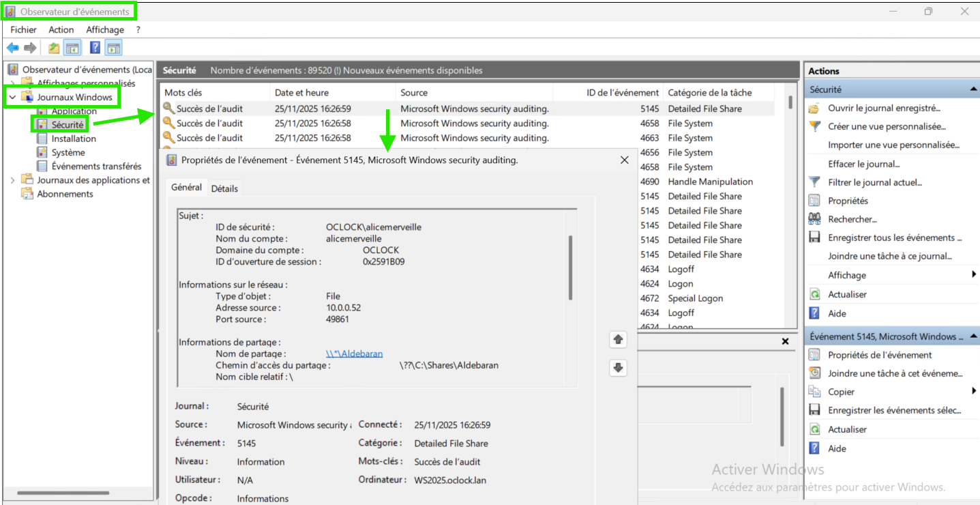Collapse the Sécurité actions section header
The height and width of the screenshot is (505, 980).
tap(973, 89)
